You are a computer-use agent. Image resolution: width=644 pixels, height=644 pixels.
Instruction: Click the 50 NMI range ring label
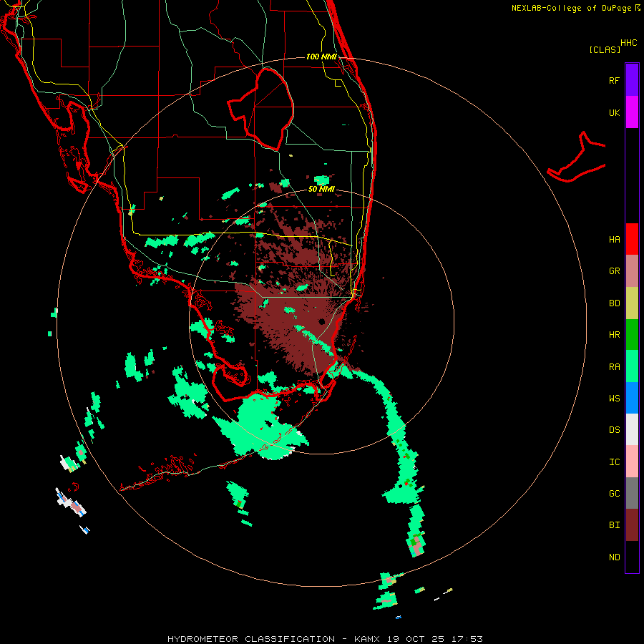pyautogui.click(x=321, y=189)
